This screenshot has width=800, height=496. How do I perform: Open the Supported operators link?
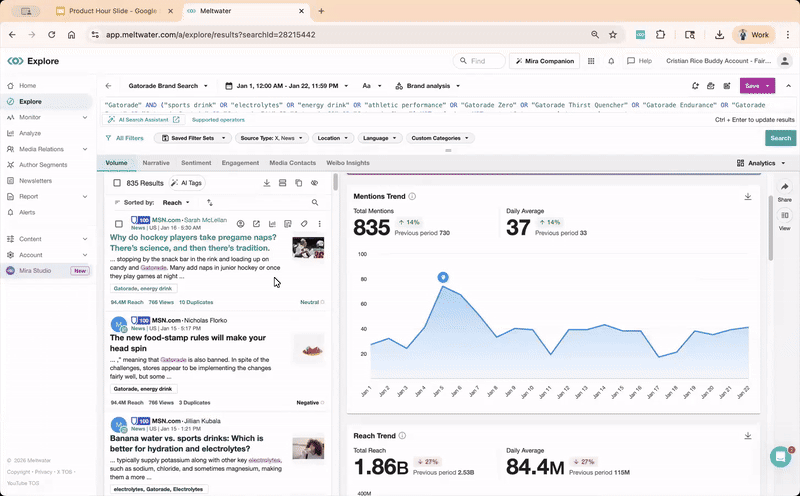point(218,120)
